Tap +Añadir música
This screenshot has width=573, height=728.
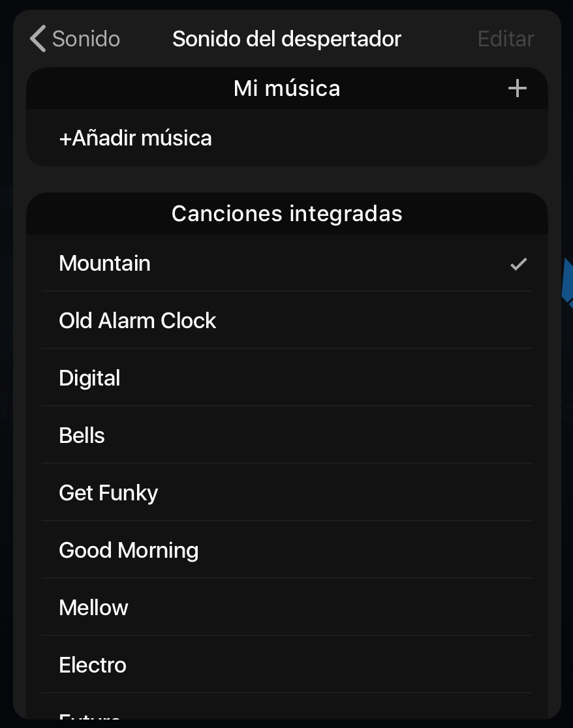(136, 138)
